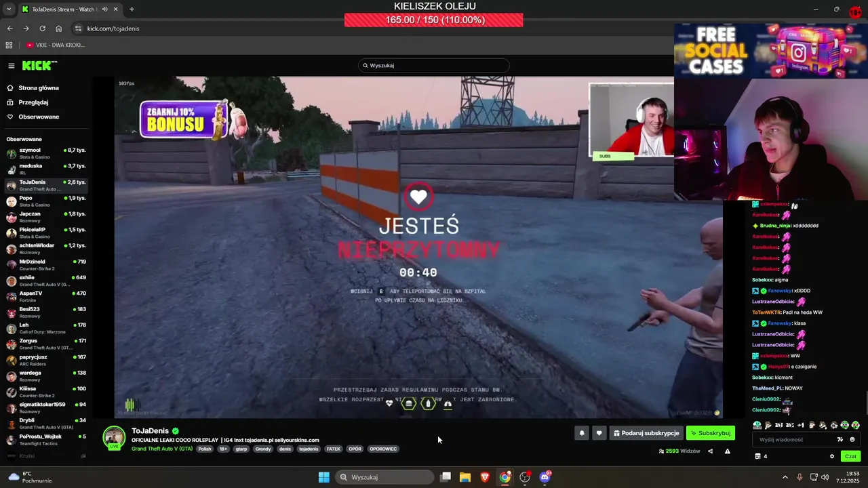Open exhiie channel in followed list
Viewport: 868px width, 488px height.
coord(46,281)
